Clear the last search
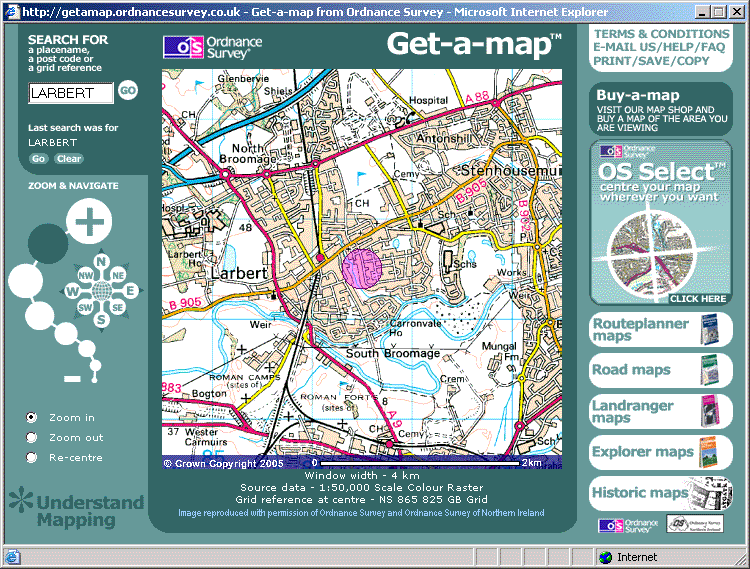 pyautogui.click(x=69, y=159)
